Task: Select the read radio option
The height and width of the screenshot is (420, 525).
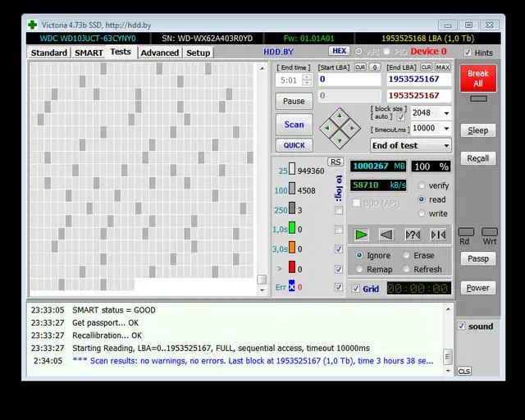Action: pyautogui.click(x=422, y=199)
